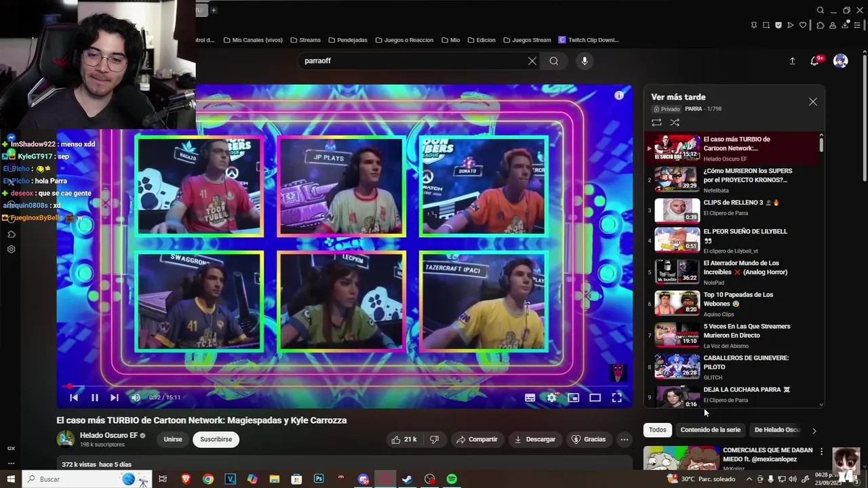Toggle subtitles on the video player

coord(530,398)
